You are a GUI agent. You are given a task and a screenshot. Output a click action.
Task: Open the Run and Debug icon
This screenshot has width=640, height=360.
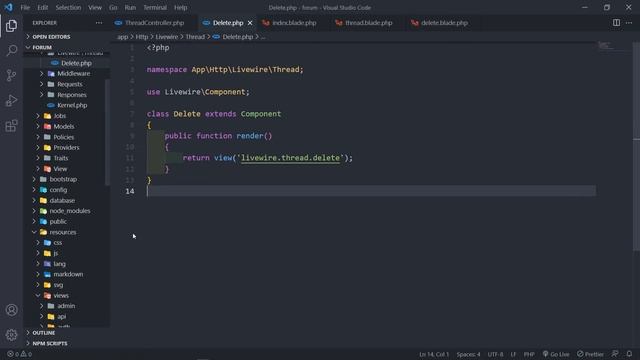tap(11, 100)
